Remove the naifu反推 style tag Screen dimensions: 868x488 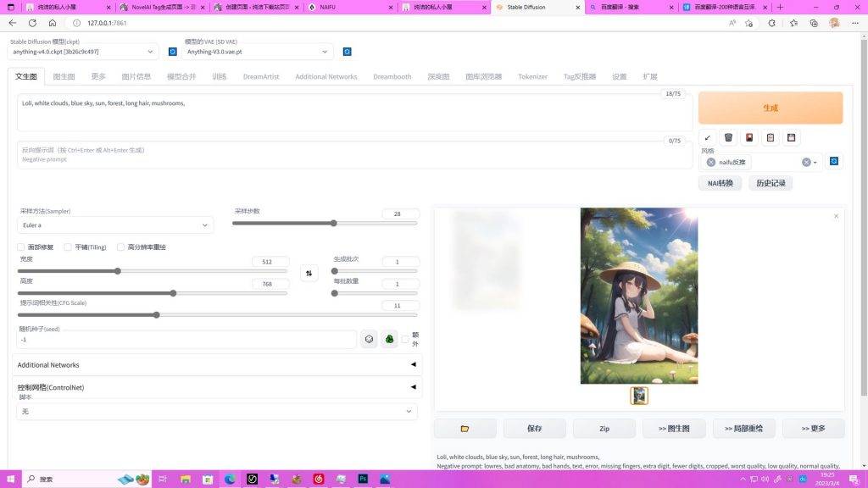point(711,162)
